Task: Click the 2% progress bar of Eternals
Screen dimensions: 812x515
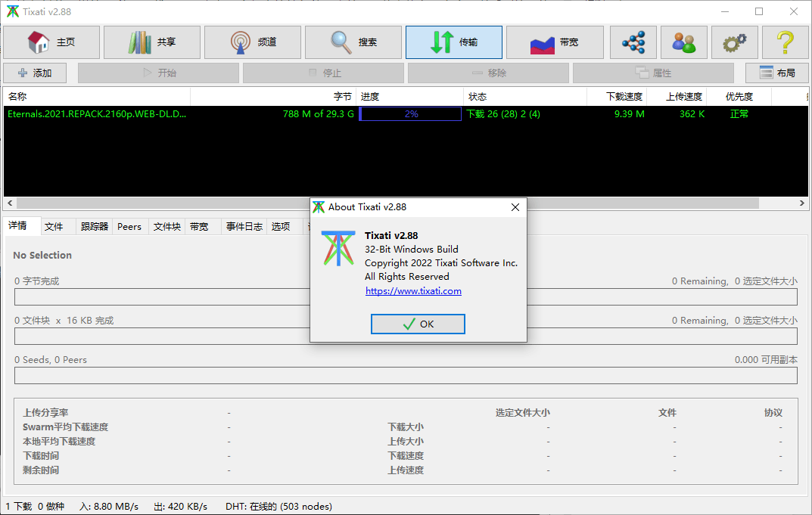Action: (409, 114)
